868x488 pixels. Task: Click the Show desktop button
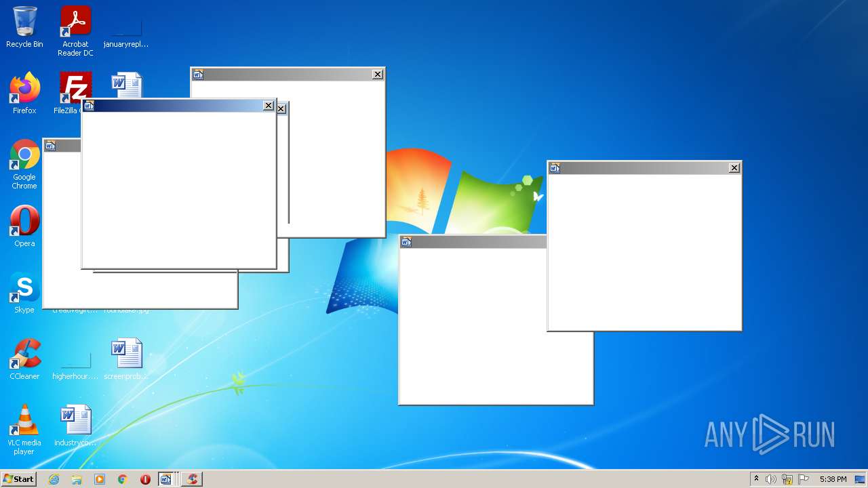tap(861, 479)
